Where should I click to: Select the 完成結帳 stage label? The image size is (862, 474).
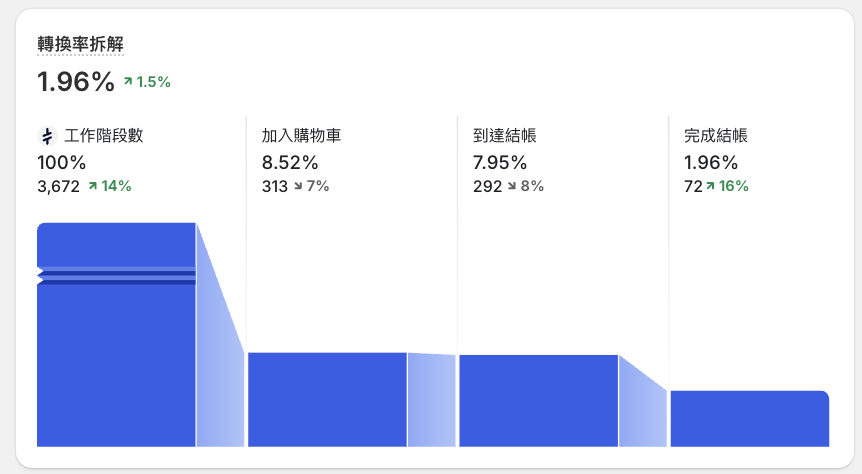[x=716, y=136]
